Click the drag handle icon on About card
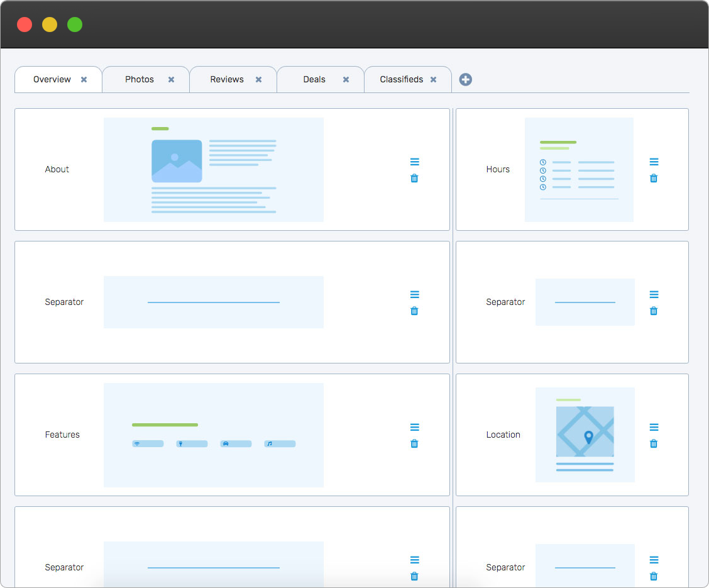709x588 pixels. coord(415,162)
